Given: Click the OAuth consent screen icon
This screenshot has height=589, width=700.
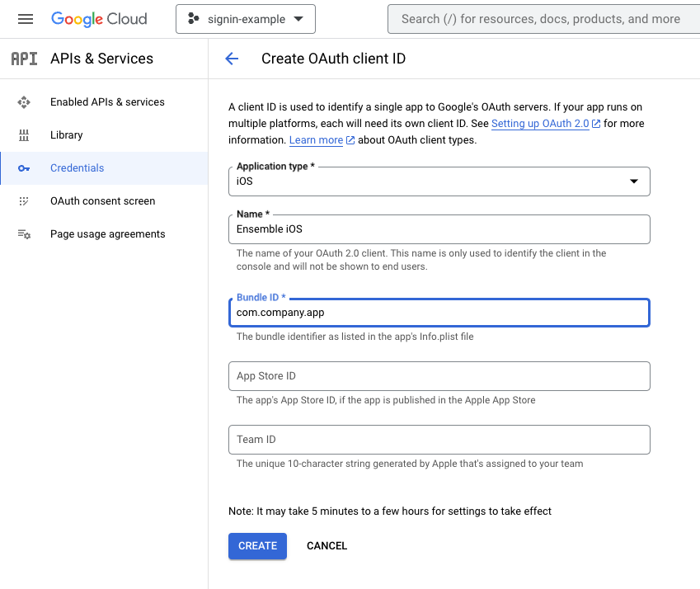Looking at the screenshot, I should point(24,200).
